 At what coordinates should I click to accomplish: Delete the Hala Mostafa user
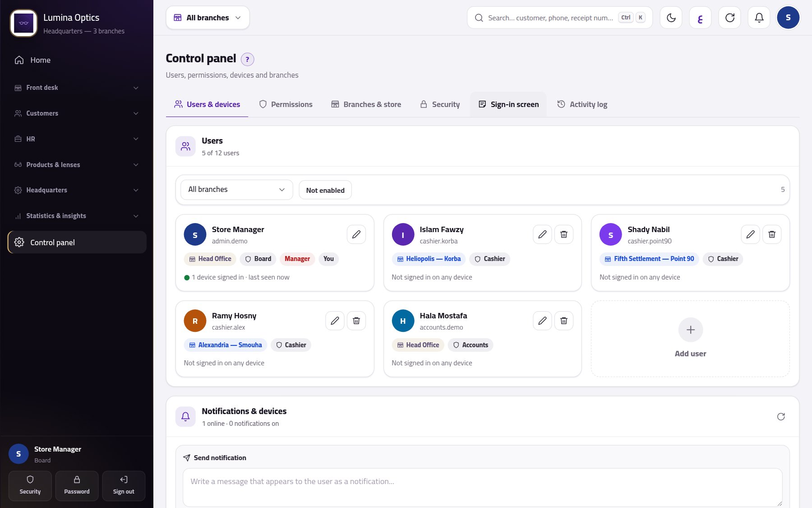(x=564, y=321)
